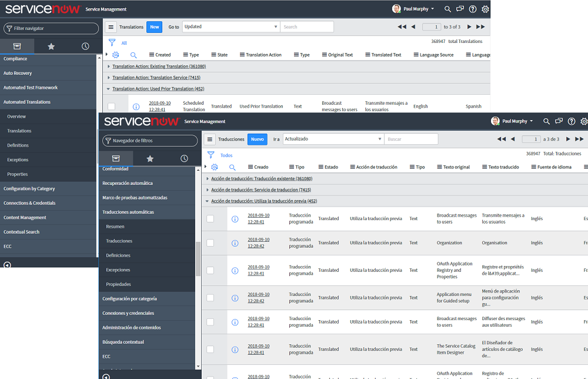Click the Nuevo button
588x379 pixels.
257,139
